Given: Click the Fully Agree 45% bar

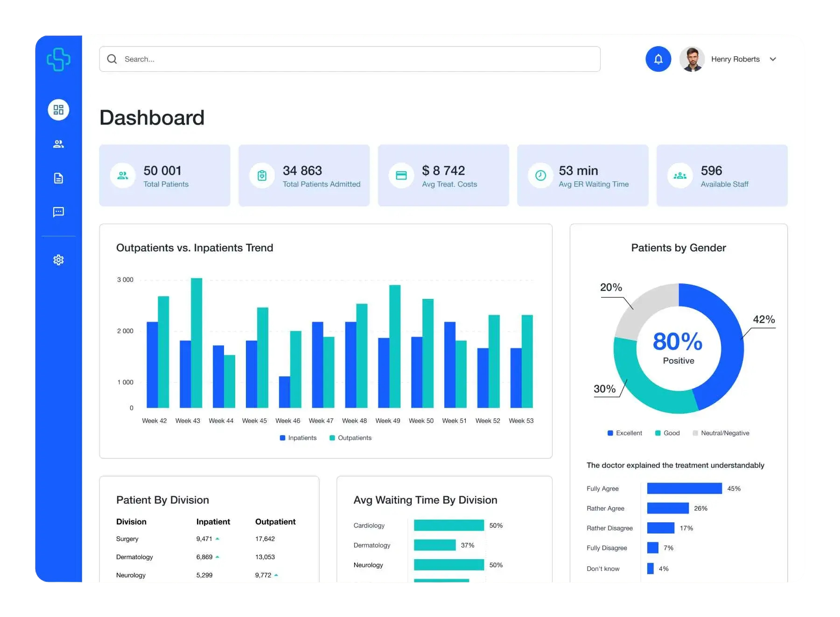Looking at the screenshot, I should coord(684,488).
